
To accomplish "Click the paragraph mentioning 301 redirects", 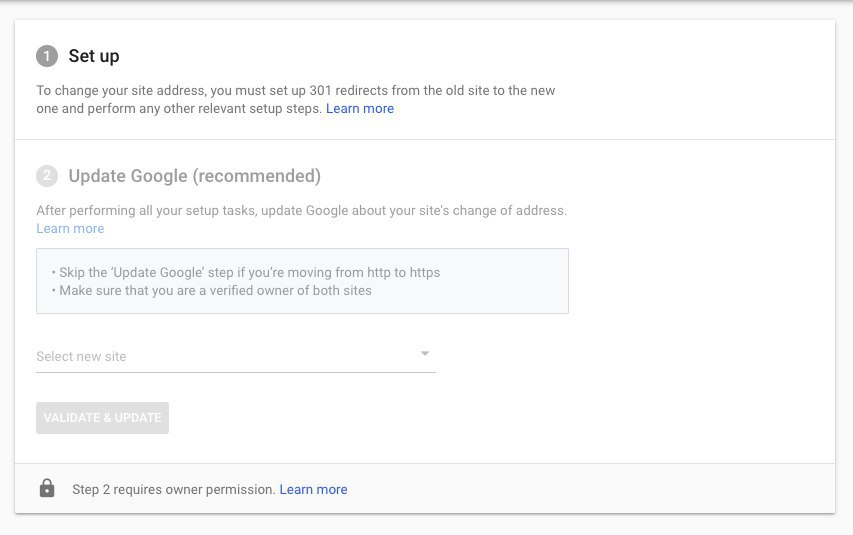I will coord(296,100).
